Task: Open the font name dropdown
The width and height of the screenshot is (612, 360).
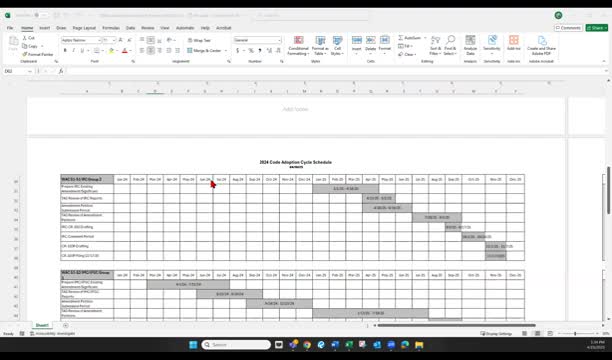Action: (99, 40)
